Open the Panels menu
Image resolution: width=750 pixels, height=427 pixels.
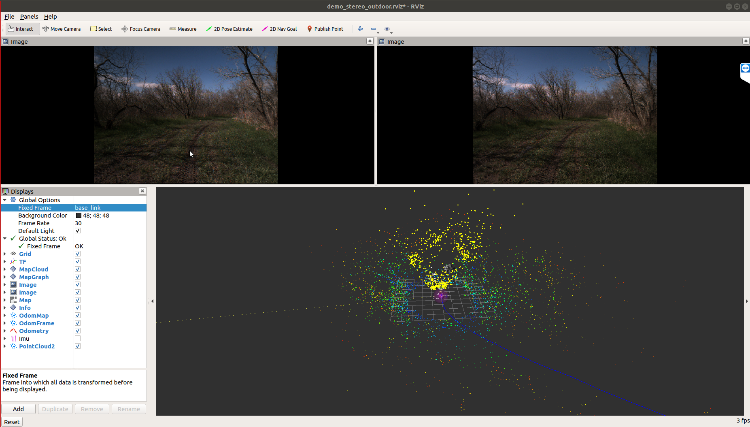pyautogui.click(x=29, y=17)
